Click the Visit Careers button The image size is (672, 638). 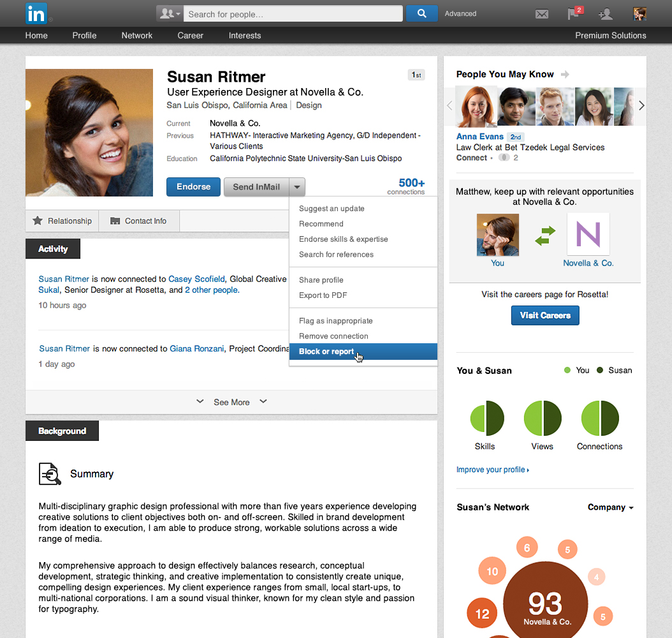[x=545, y=316]
